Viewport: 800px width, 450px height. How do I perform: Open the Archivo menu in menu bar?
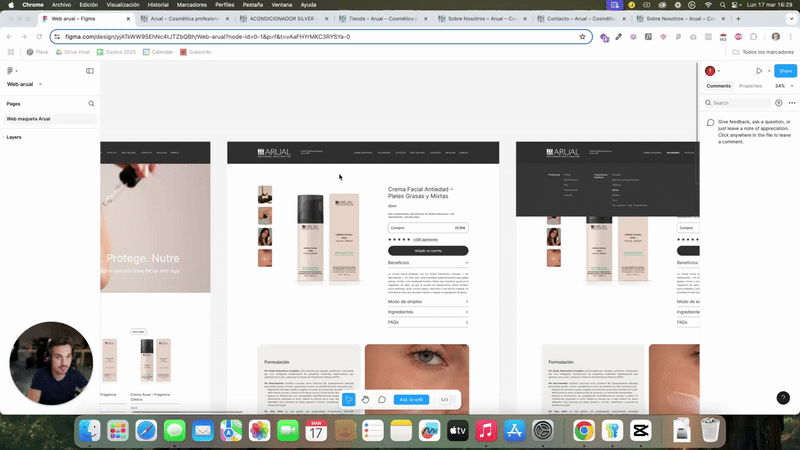tap(61, 5)
